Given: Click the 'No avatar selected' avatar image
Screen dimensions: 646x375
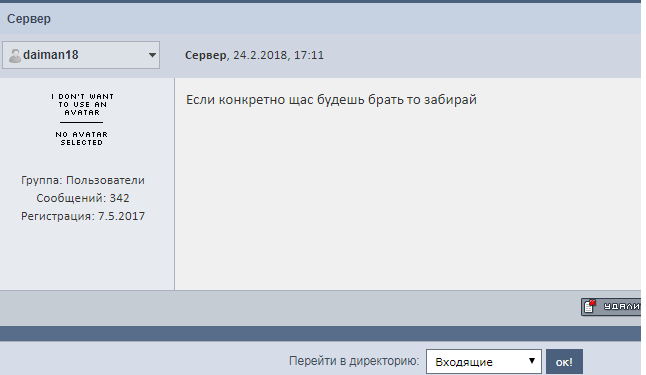Looking at the screenshot, I should 82,120.
